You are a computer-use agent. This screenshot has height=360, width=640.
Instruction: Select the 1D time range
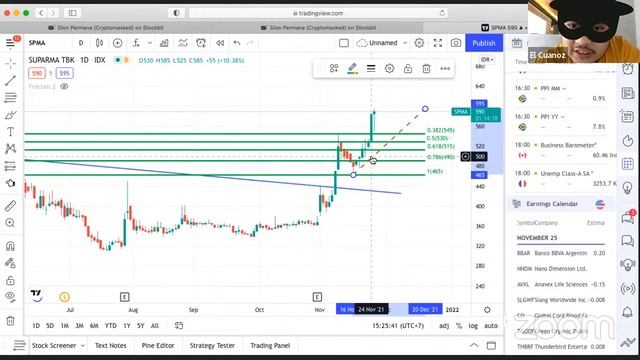(36, 326)
